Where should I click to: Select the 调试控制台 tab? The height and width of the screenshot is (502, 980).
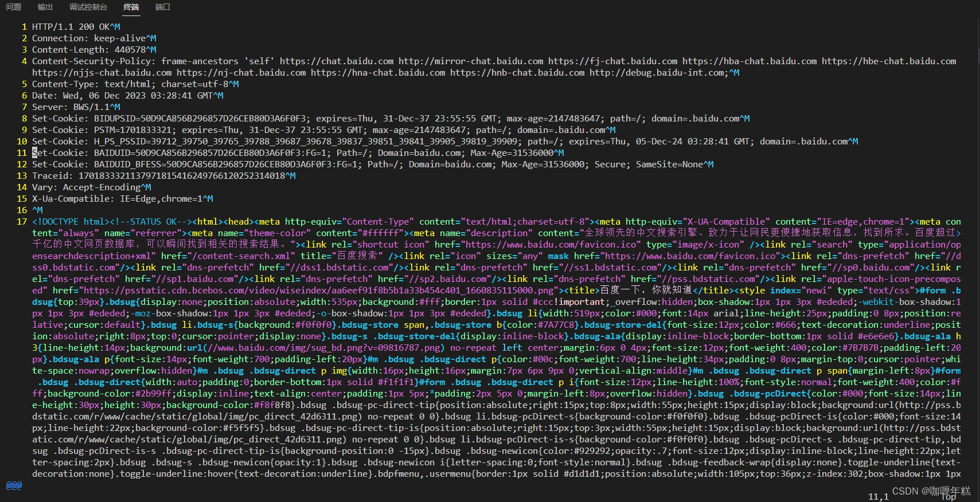click(88, 7)
